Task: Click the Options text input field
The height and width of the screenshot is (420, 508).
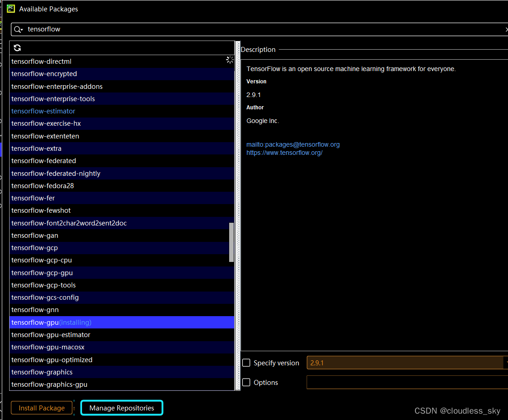Action: coord(407,383)
